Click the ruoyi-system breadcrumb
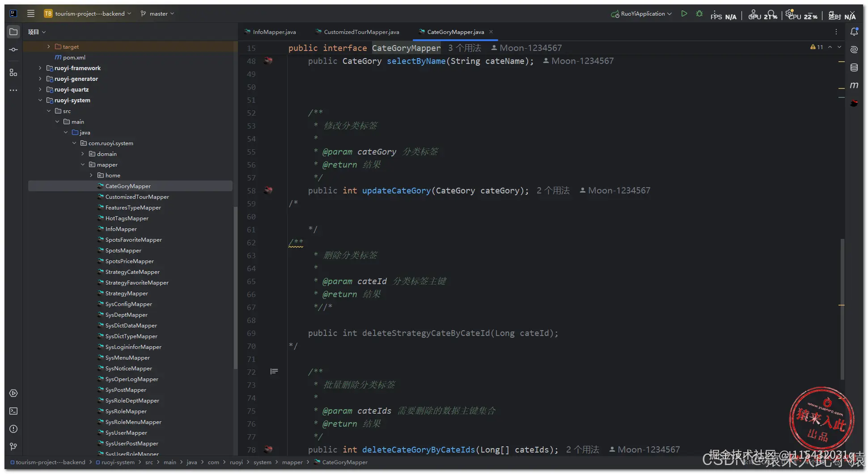 click(x=115, y=462)
